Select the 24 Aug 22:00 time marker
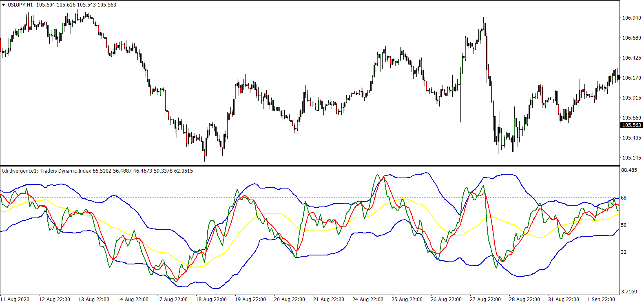Viewport: 644px width, 304px height. click(x=368, y=300)
